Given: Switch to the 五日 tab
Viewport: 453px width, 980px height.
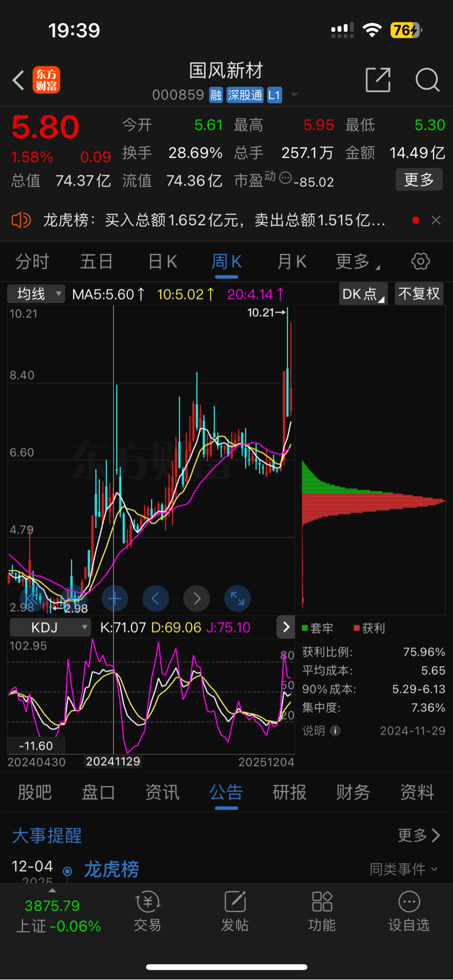Looking at the screenshot, I should pos(96,262).
